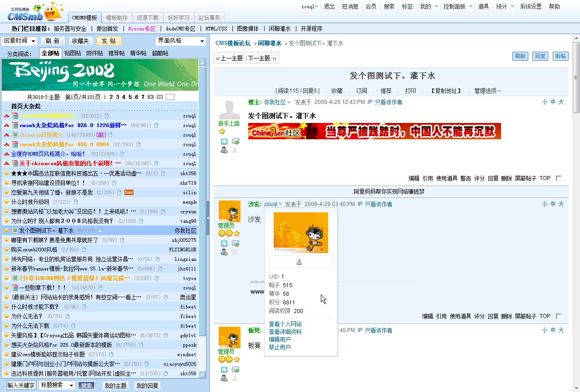The image size is (580, 392).
Task: Set font size 大 in first post
Action: click(561, 102)
